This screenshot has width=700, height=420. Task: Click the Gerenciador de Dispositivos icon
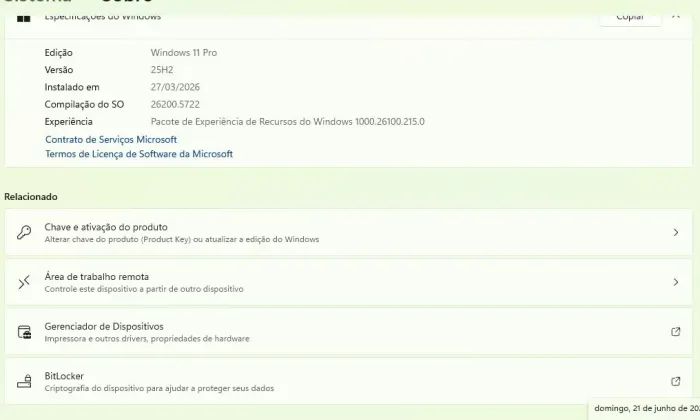coord(24,332)
